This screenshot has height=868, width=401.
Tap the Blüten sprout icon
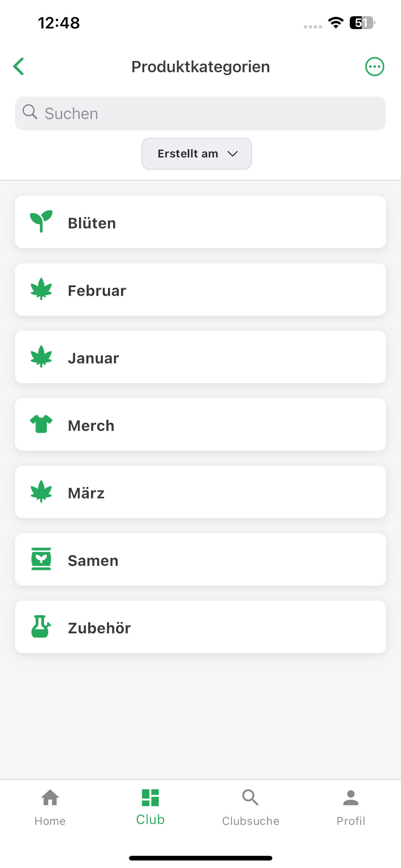[x=41, y=222]
